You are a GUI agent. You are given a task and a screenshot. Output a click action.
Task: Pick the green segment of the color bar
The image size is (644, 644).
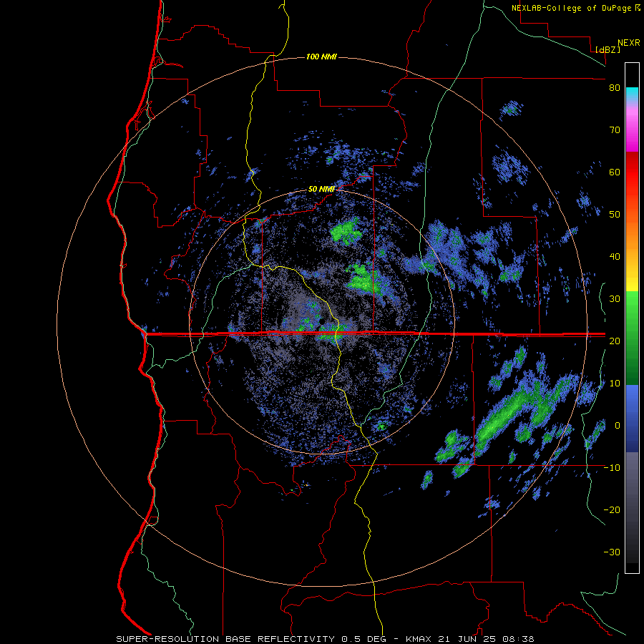(632, 338)
